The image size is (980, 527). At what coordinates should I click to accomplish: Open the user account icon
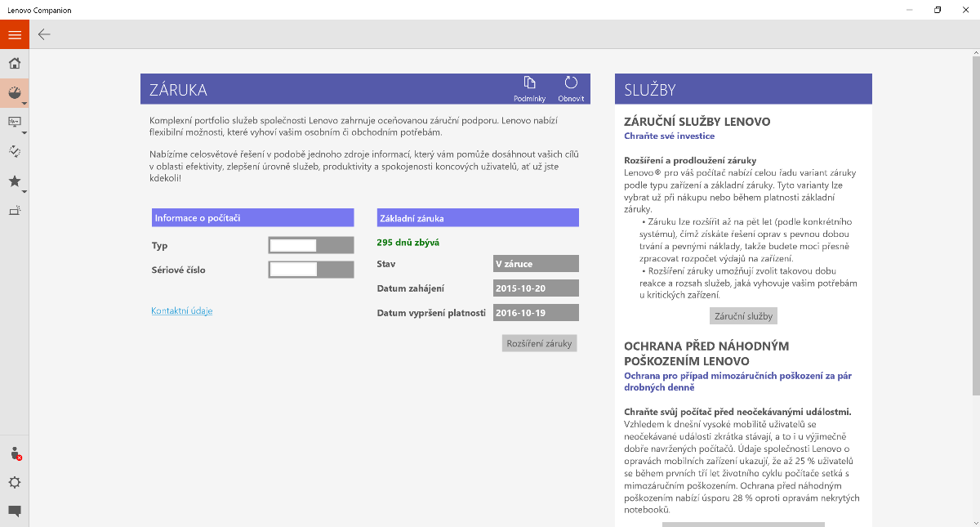[x=15, y=453]
